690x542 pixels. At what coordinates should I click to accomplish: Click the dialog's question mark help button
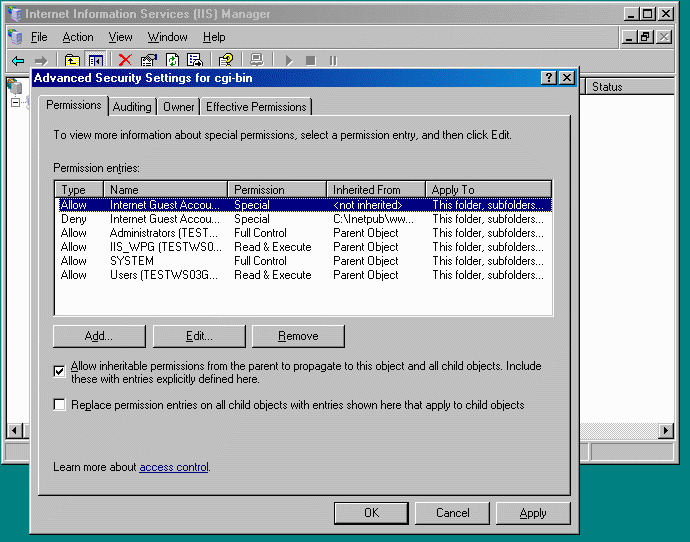click(548, 78)
